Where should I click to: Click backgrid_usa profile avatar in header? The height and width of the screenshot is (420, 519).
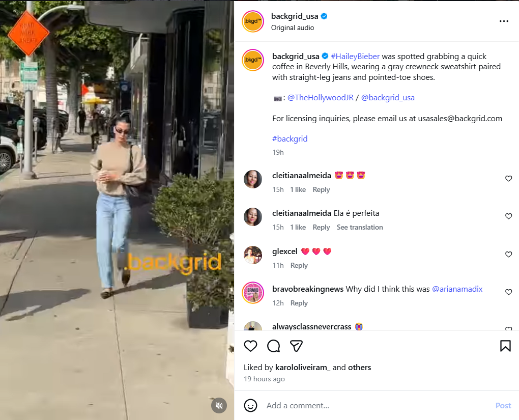click(x=253, y=21)
